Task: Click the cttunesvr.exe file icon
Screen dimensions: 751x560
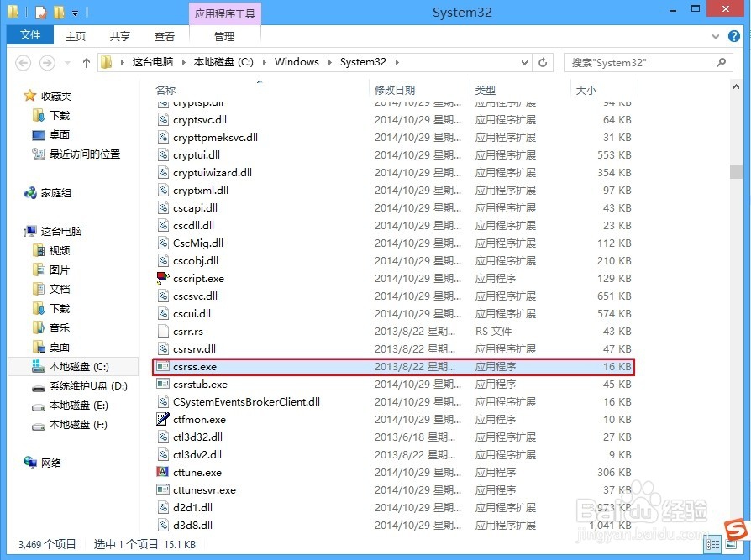Action: coord(163,489)
